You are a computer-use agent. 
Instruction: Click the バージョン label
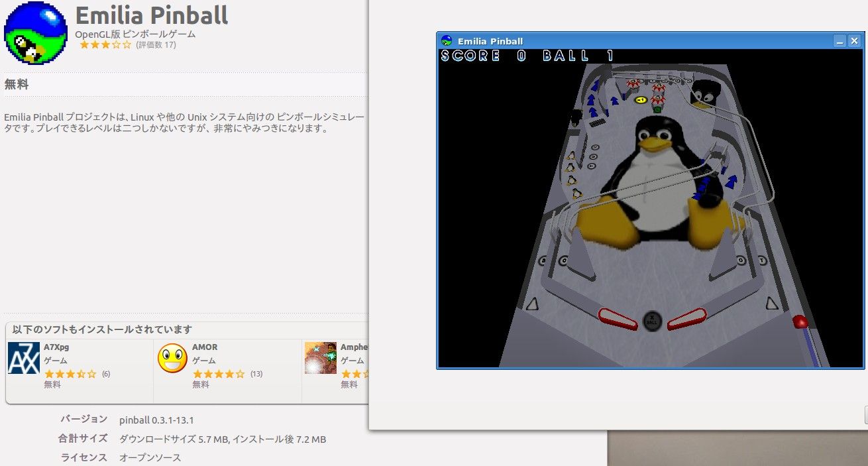[84, 419]
